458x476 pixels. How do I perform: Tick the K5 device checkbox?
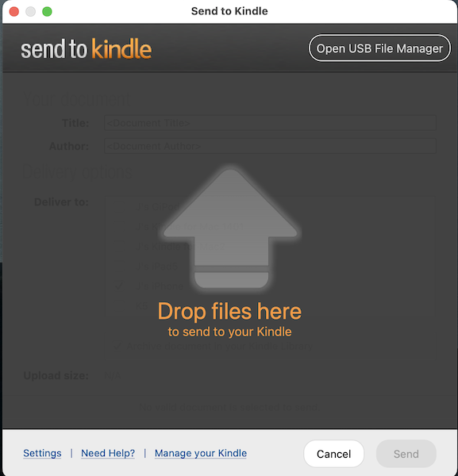[119, 305]
